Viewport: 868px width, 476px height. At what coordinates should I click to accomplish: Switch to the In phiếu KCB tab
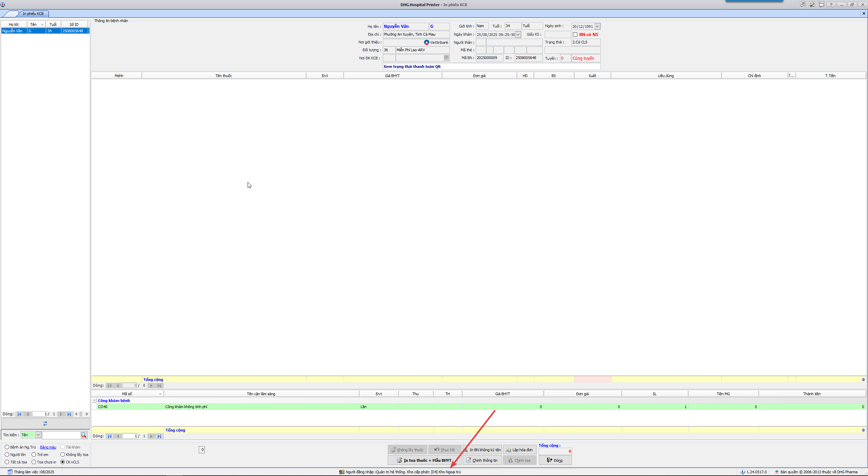click(33, 14)
